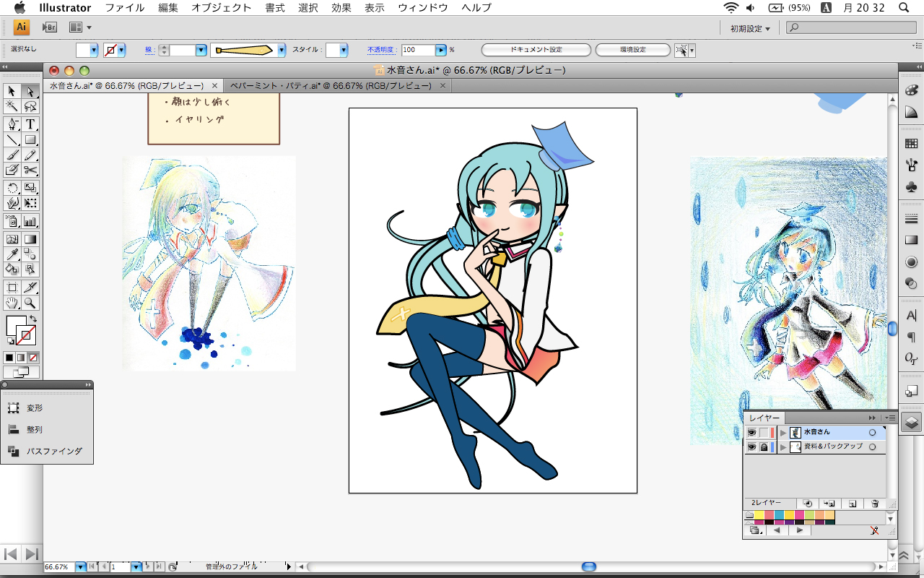Open the Swatches grid icon in right dock

tap(911, 144)
